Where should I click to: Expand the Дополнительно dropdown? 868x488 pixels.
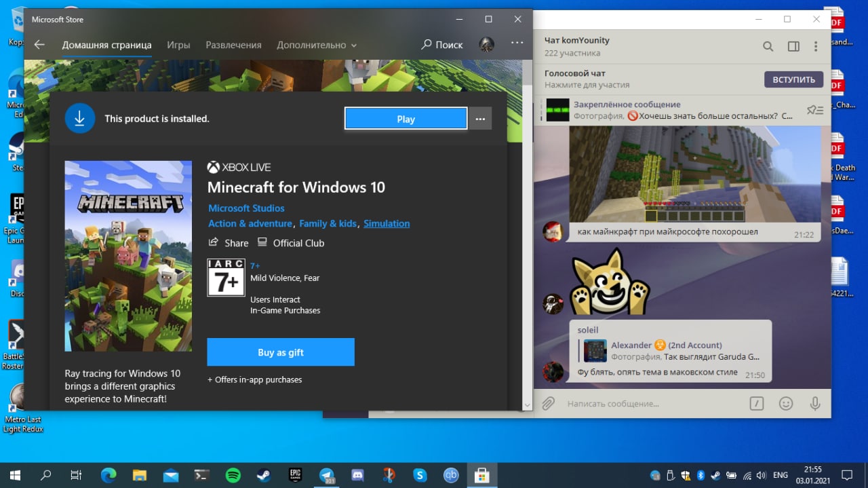pyautogui.click(x=317, y=45)
